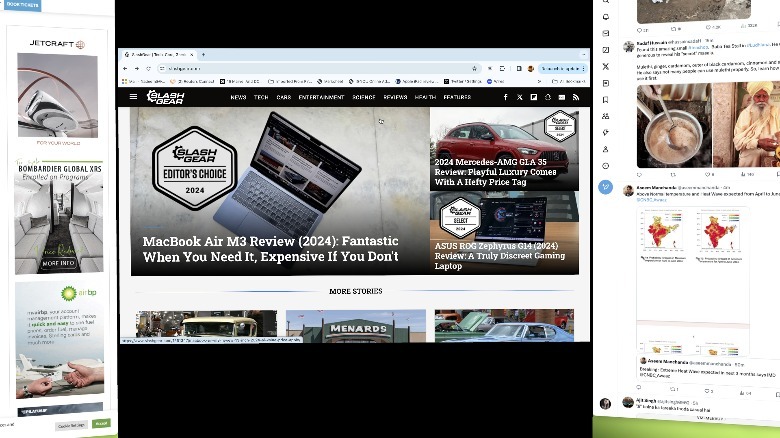Open the classic cars story thumbnail
780x438 pixels.
pyautogui.click(x=504, y=326)
